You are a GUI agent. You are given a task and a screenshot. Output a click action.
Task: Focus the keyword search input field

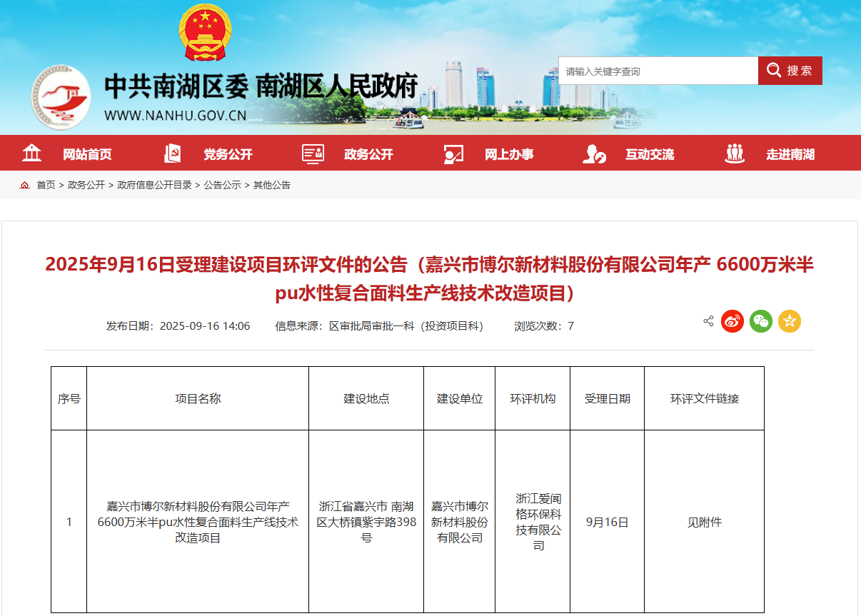point(658,71)
